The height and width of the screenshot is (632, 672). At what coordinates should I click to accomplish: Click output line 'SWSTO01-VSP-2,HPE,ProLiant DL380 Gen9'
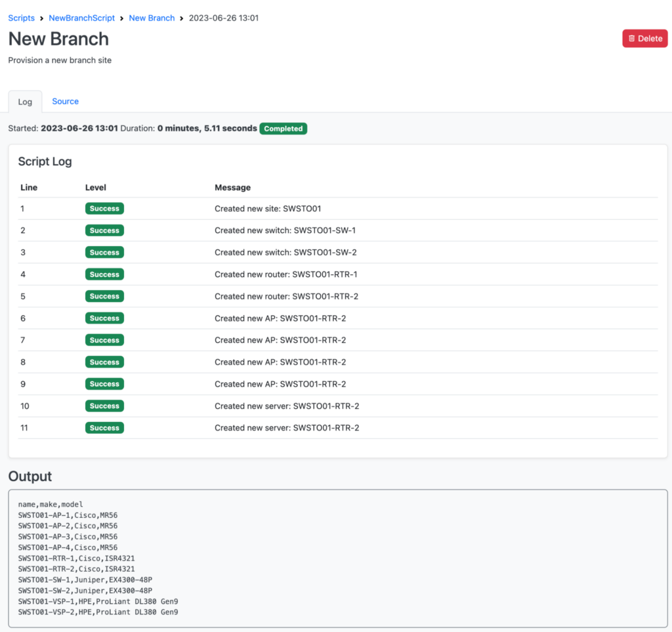pyautogui.click(x=98, y=612)
